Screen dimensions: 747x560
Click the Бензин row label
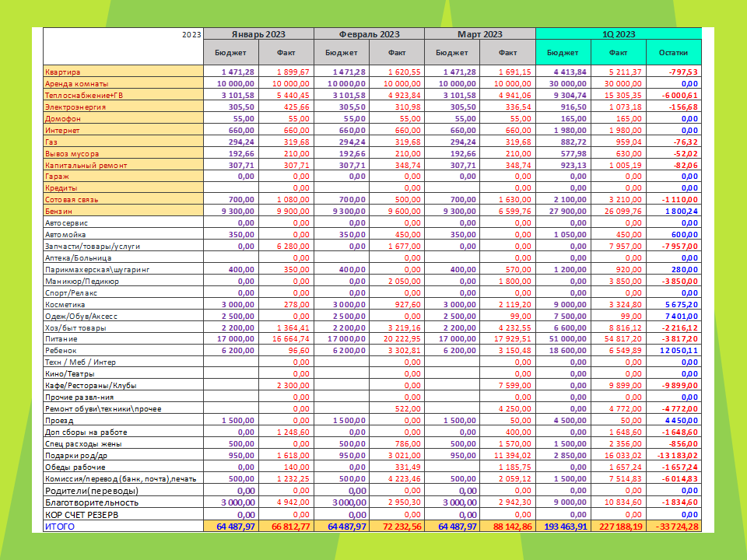click(61, 212)
